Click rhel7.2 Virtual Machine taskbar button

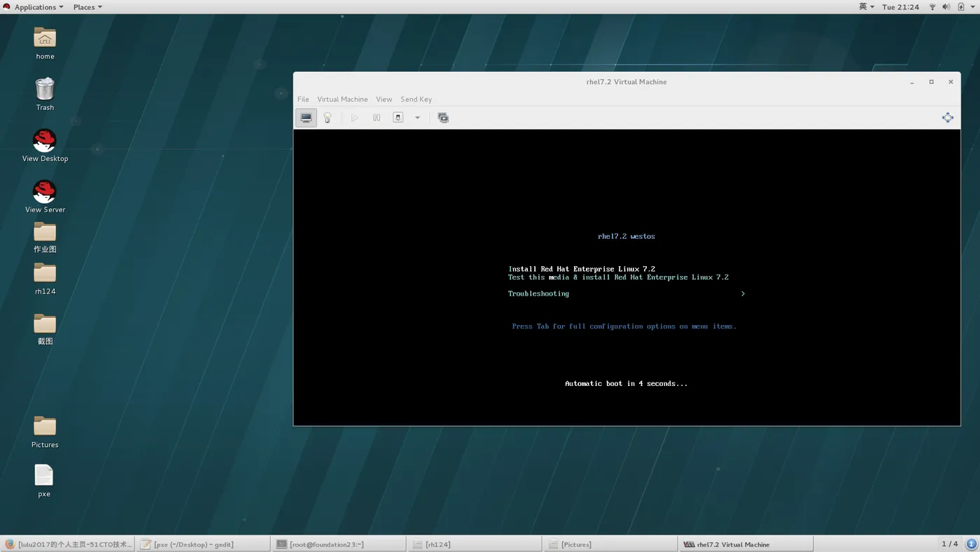pos(746,544)
